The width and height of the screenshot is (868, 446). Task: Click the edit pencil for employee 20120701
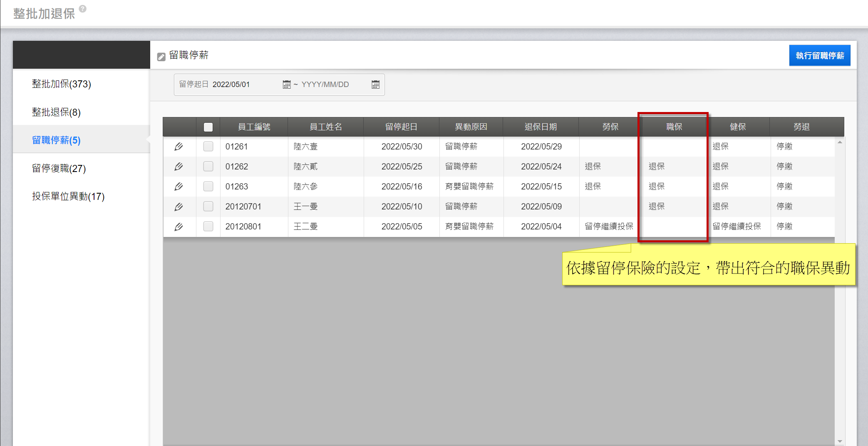(179, 207)
